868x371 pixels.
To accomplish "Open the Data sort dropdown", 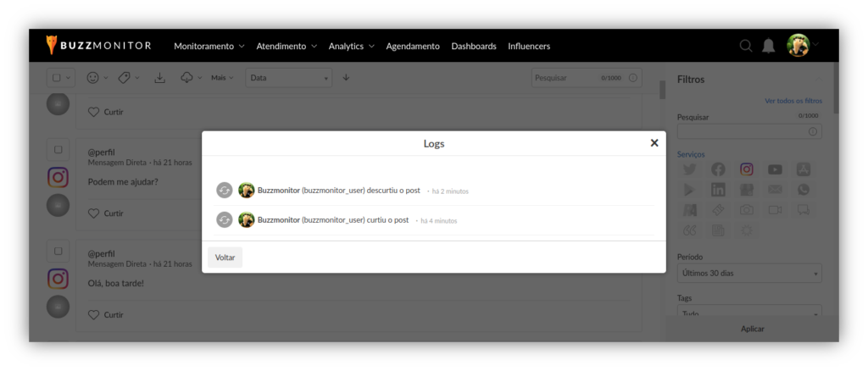I will [288, 78].
